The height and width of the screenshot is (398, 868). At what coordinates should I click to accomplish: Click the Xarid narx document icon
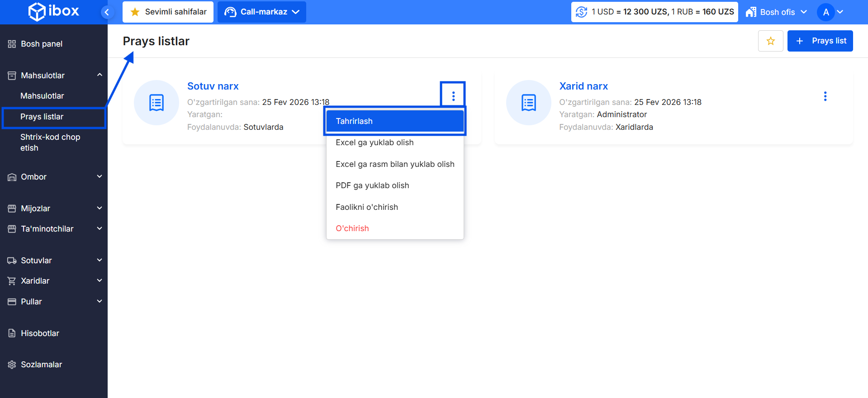[528, 103]
